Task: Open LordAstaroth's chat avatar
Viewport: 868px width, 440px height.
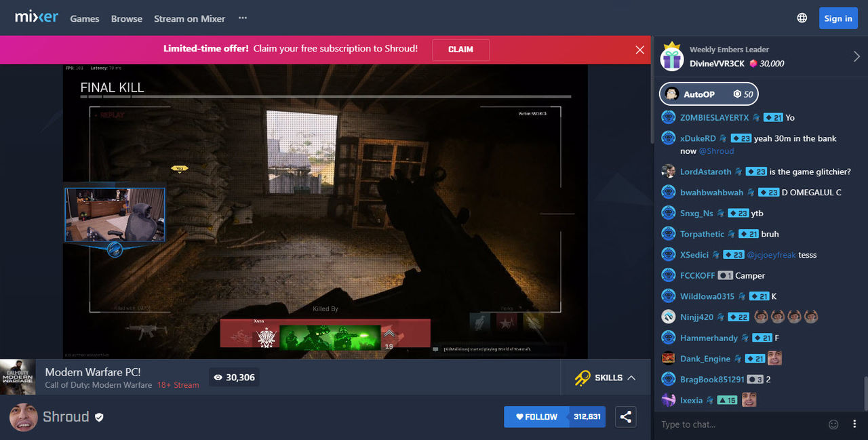Action: coord(669,172)
